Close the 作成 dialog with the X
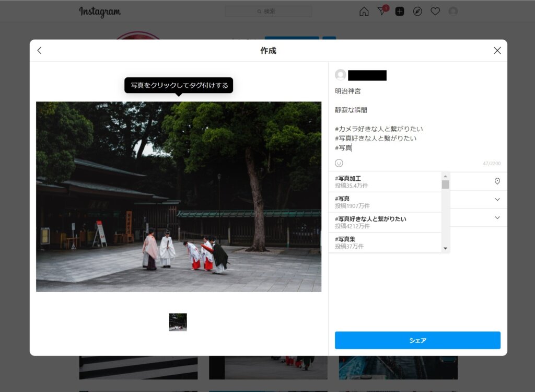Image resolution: width=535 pixels, height=392 pixels. (497, 51)
